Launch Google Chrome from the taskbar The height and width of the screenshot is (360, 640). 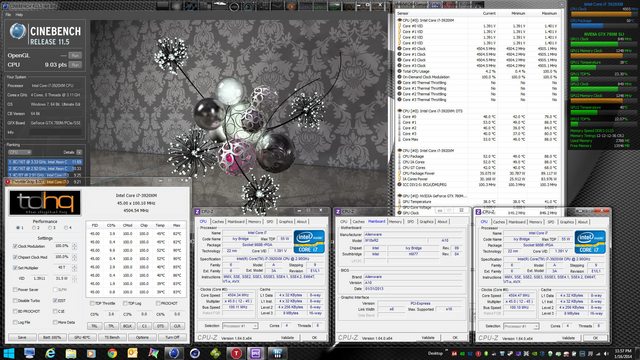click(112, 353)
